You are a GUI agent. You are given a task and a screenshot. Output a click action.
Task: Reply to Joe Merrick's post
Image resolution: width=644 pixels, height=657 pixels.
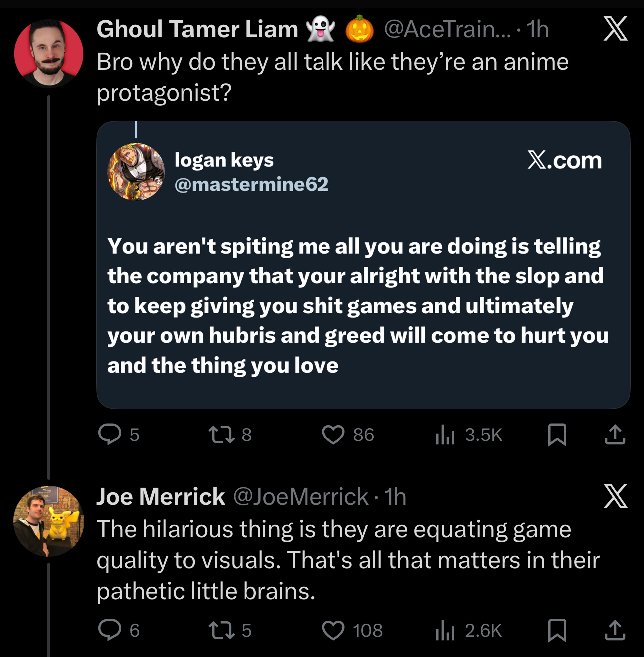(110, 630)
